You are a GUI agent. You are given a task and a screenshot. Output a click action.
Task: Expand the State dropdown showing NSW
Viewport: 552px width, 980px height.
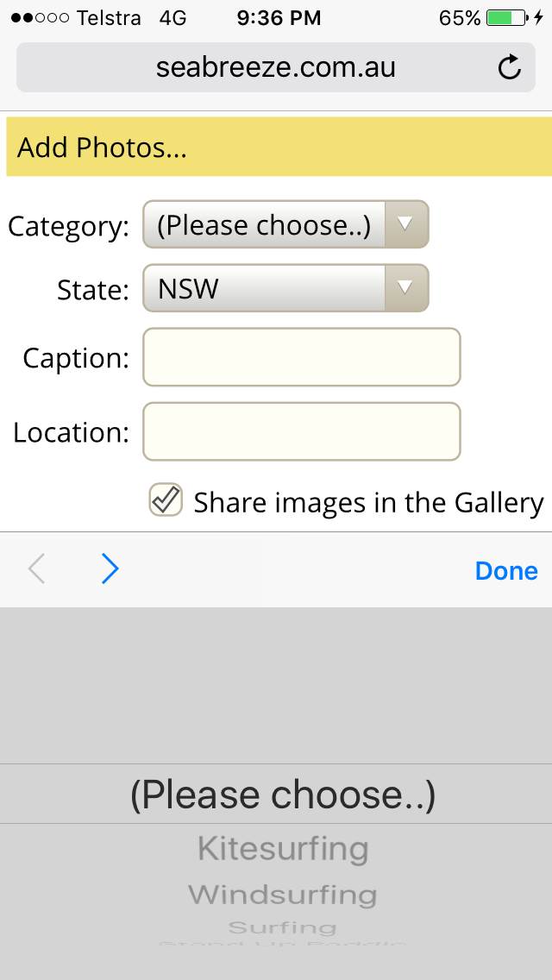(x=285, y=289)
